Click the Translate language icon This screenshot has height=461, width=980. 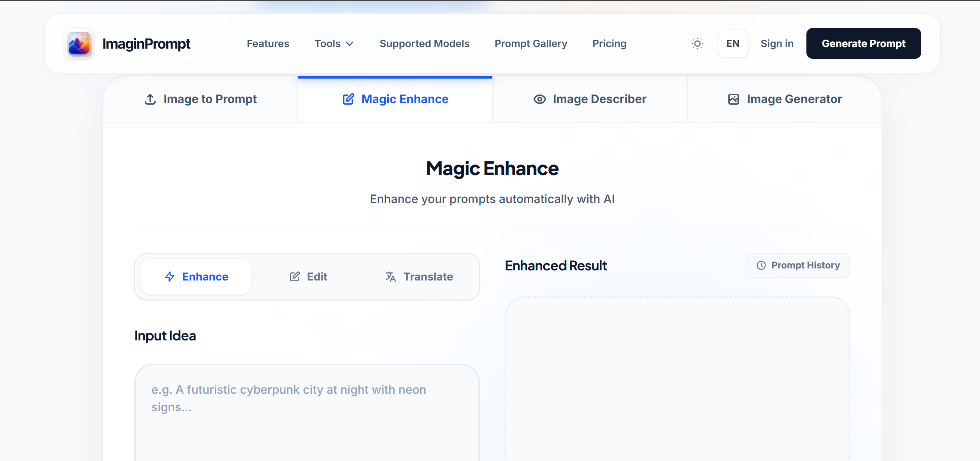[x=390, y=277]
